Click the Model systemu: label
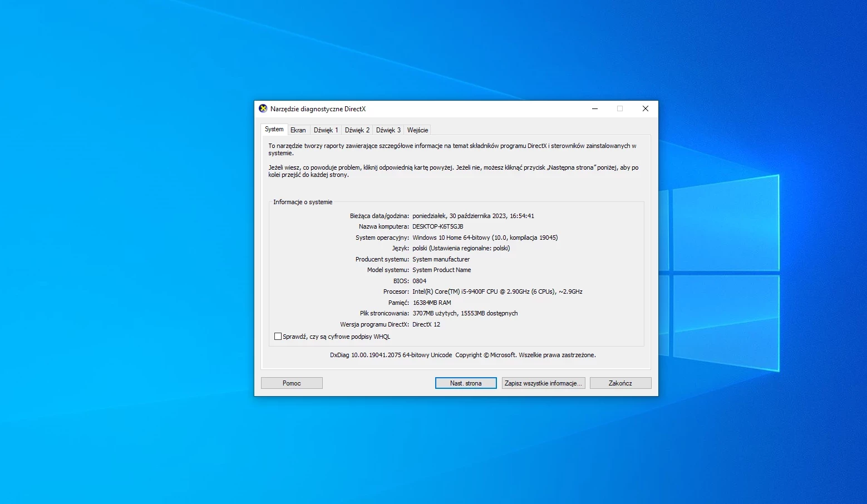 [x=388, y=270]
